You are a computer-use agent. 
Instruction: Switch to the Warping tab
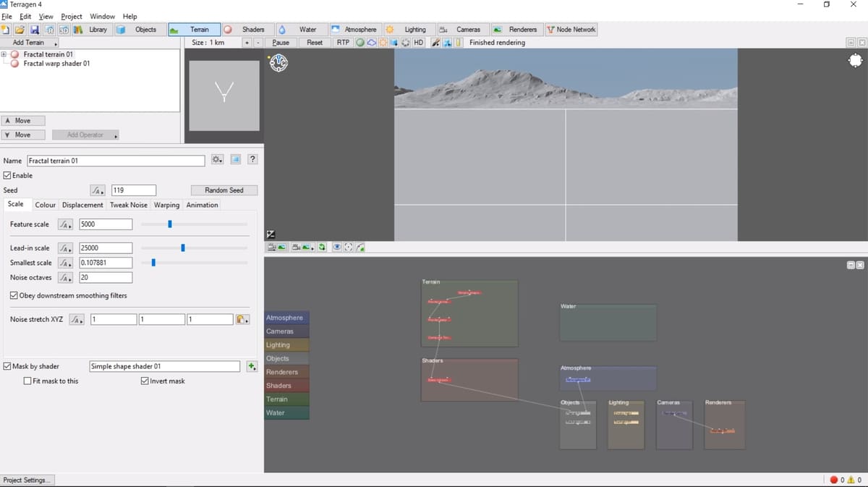[x=166, y=205]
